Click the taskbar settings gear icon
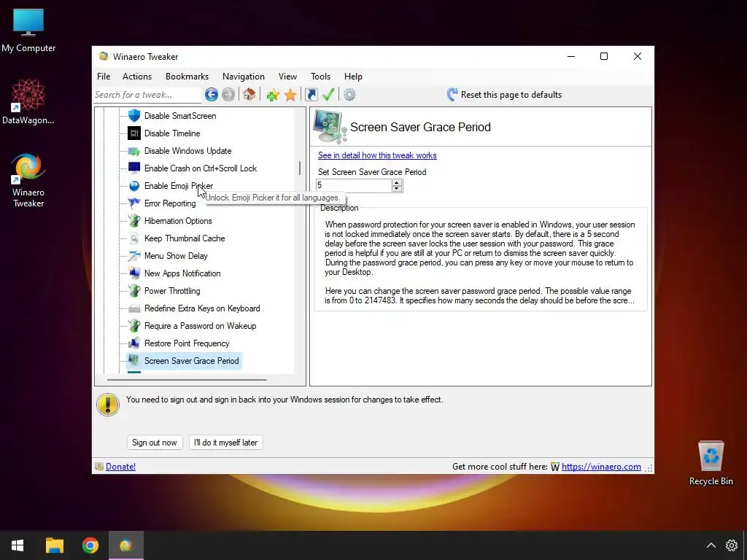 pyautogui.click(x=732, y=545)
